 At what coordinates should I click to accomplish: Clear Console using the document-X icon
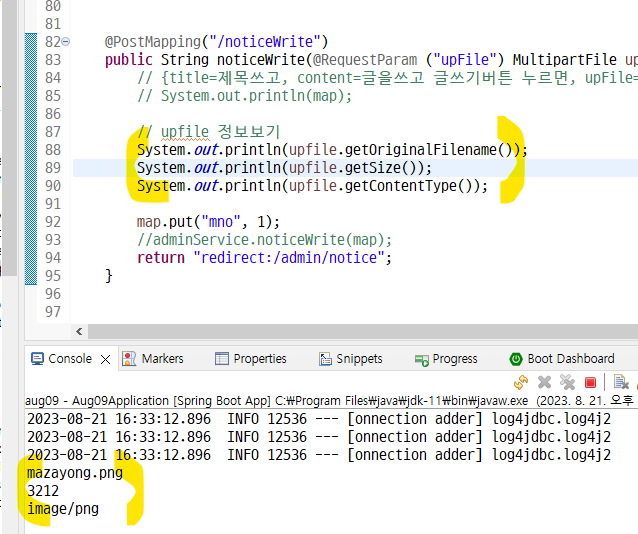pyautogui.click(x=621, y=382)
